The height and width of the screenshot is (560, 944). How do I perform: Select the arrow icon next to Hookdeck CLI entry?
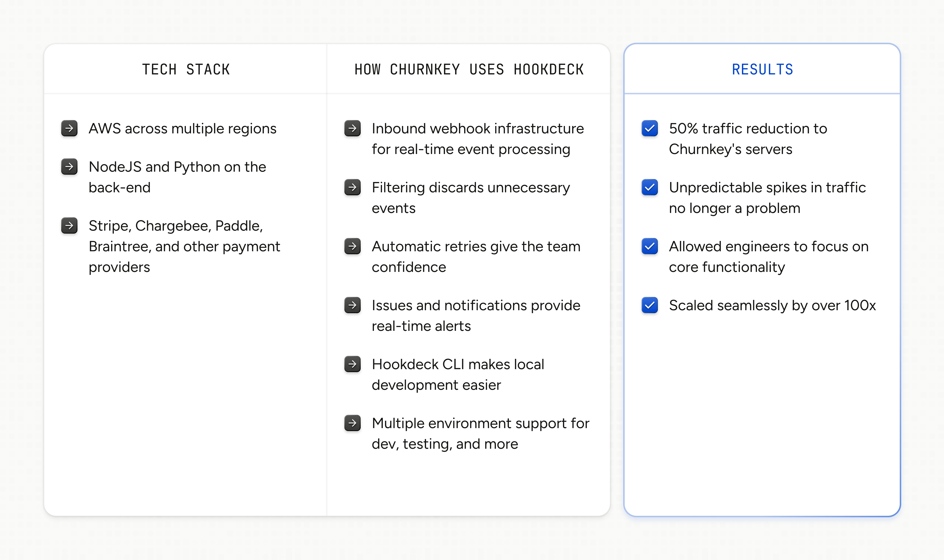[352, 364]
